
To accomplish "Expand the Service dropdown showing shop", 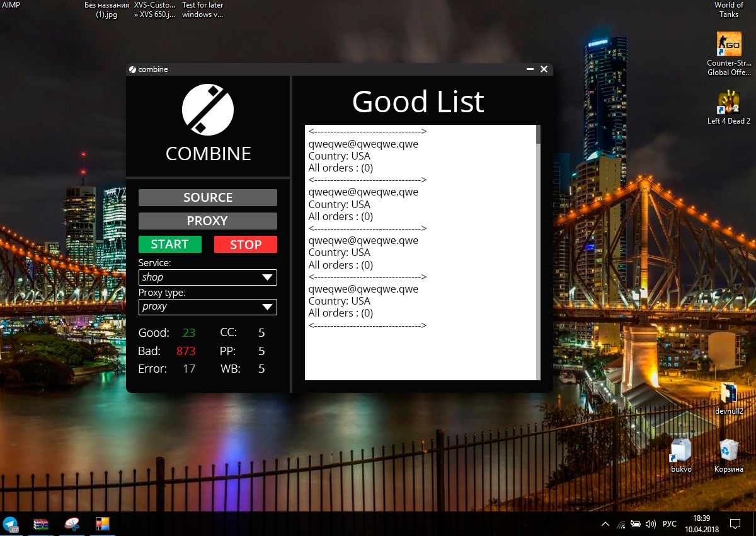I will (208, 277).
